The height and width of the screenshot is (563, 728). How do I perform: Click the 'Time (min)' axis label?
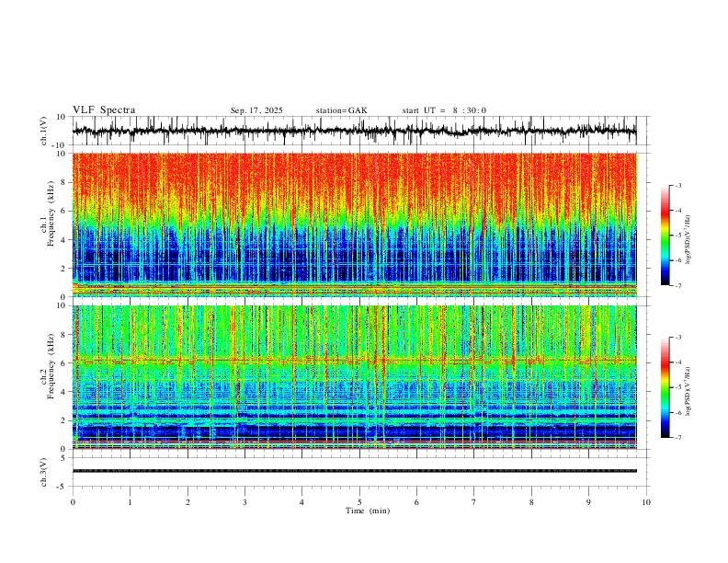coord(368,511)
